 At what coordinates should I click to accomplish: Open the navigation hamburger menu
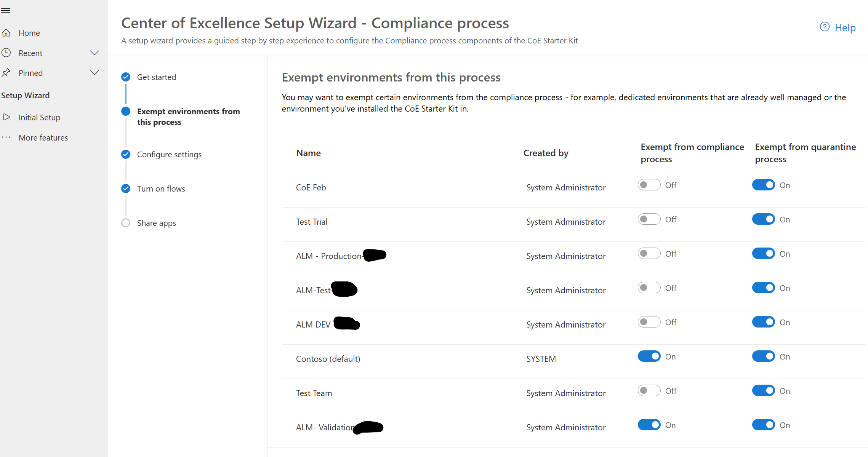point(6,10)
